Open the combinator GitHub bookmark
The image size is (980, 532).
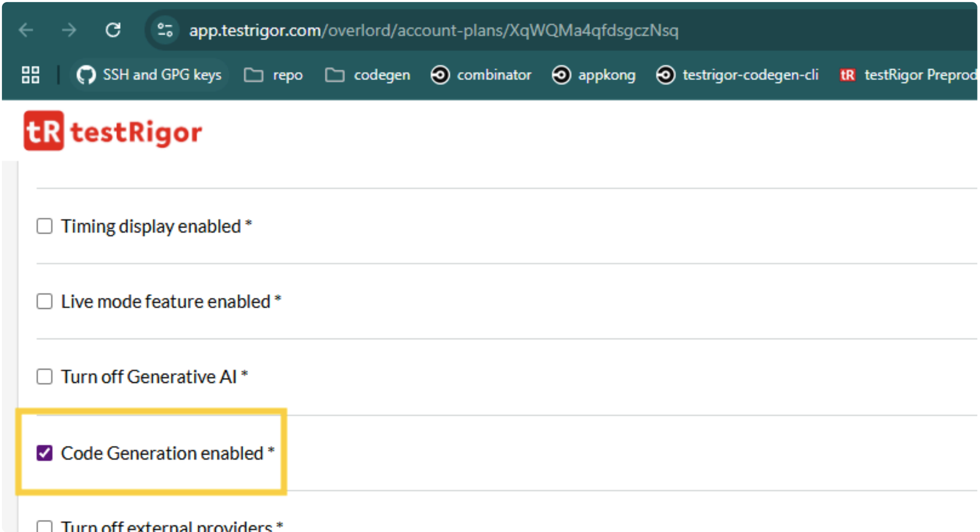pyautogui.click(x=481, y=75)
